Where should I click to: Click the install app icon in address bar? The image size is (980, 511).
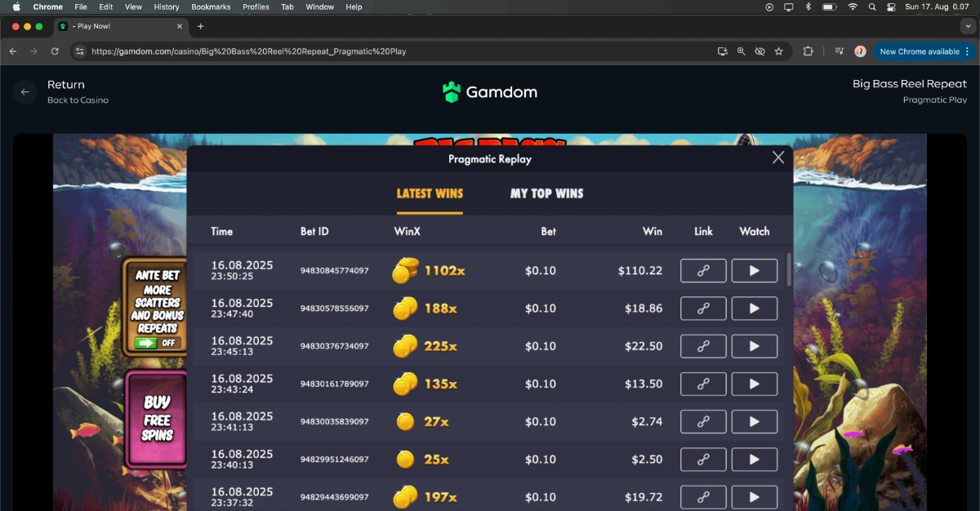click(723, 51)
